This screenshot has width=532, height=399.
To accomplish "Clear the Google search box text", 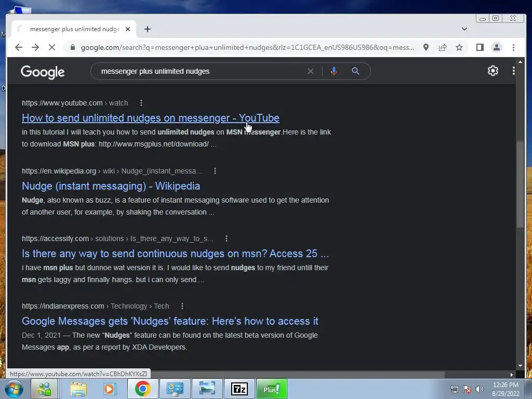I will [311, 71].
